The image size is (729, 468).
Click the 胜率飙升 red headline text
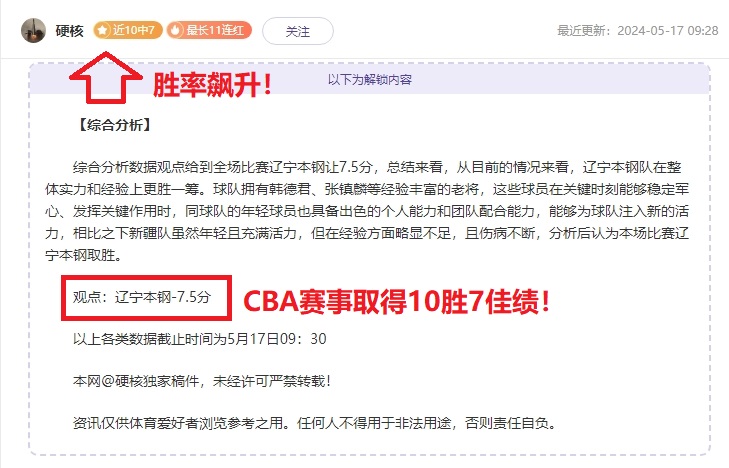[x=212, y=86]
